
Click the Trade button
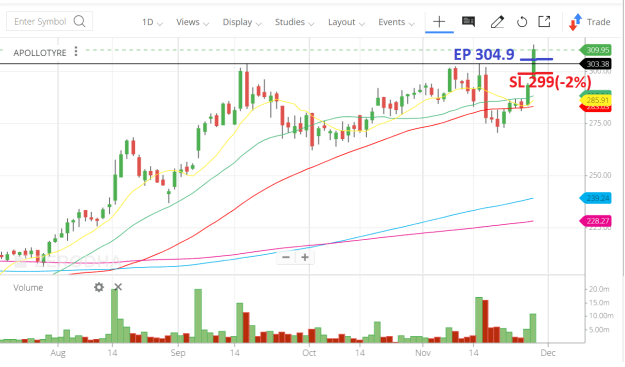[590, 22]
